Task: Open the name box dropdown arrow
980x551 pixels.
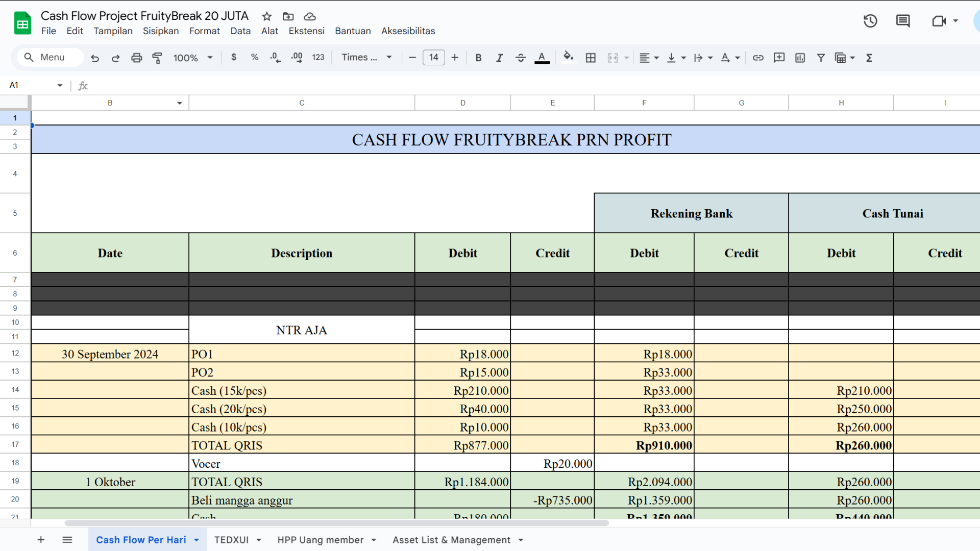Action: pyautogui.click(x=60, y=85)
